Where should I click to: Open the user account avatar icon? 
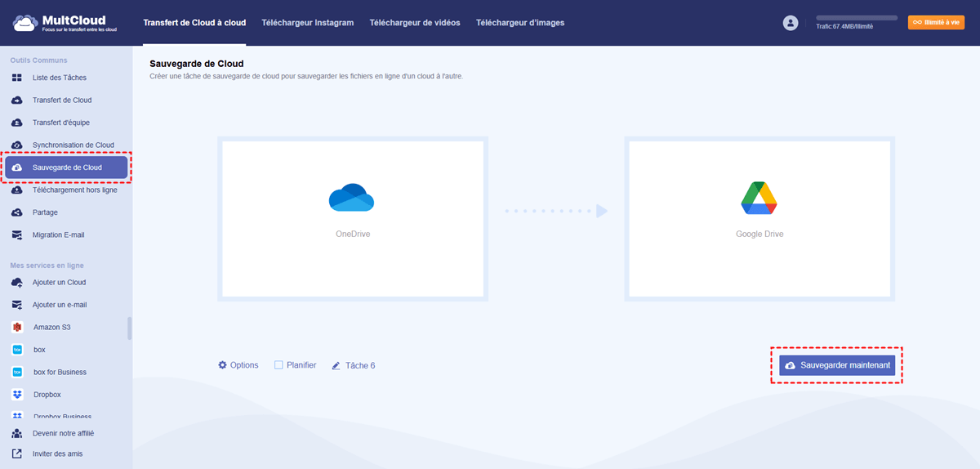tap(791, 23)
